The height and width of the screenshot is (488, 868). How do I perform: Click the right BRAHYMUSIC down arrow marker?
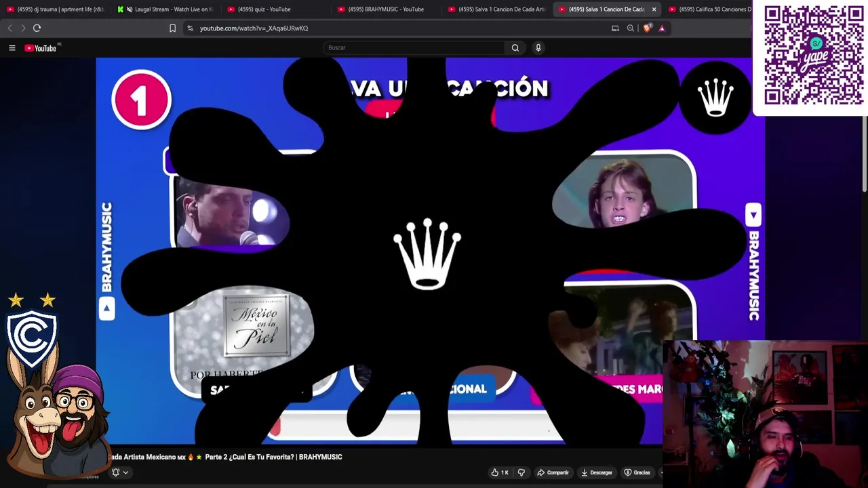click(x=753, y=215)
